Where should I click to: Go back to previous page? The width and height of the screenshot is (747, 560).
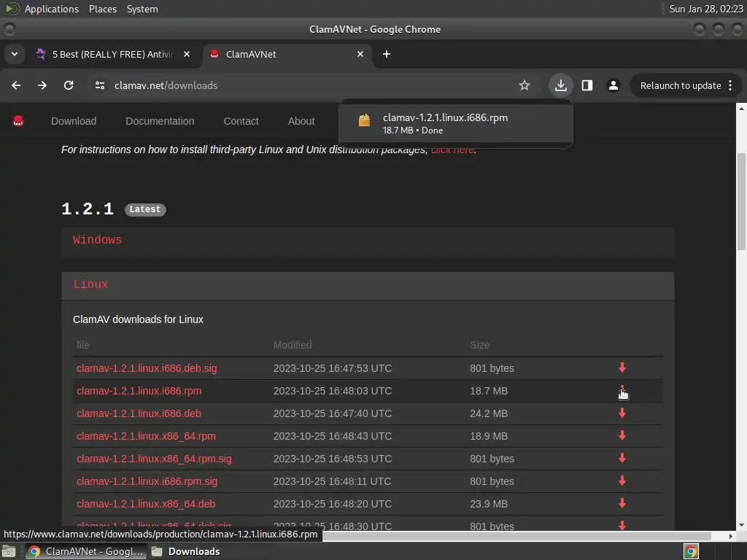(16, 85)
